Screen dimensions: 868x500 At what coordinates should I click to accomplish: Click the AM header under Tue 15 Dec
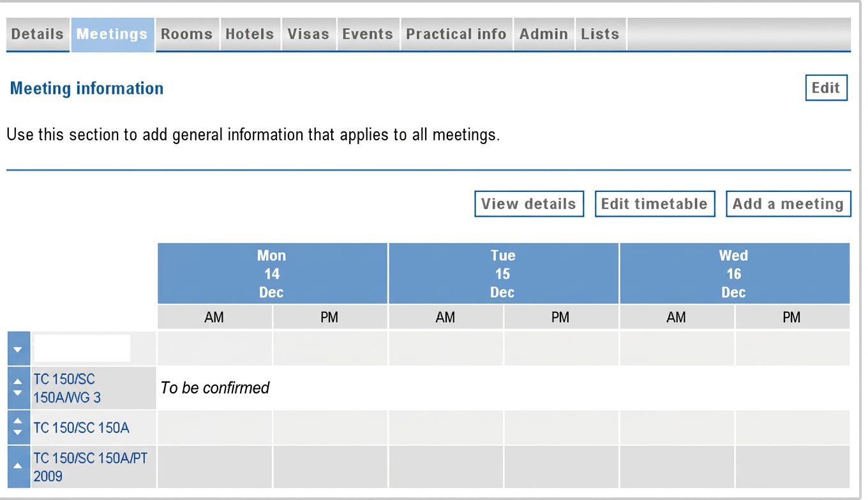tap(445, 317)
